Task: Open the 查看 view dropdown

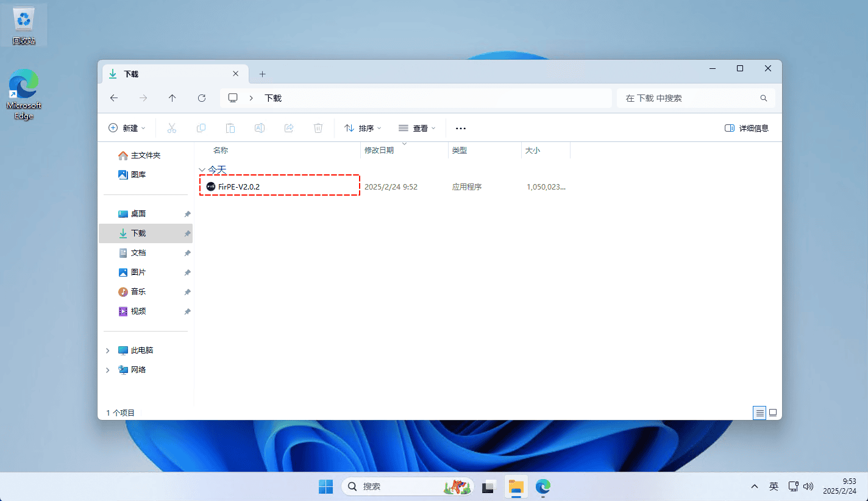Action: [417, 128]
